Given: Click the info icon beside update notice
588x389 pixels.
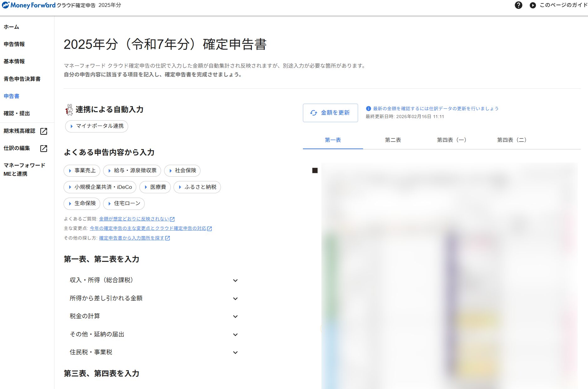Looking at the screenshot, I should click(368, 109).
